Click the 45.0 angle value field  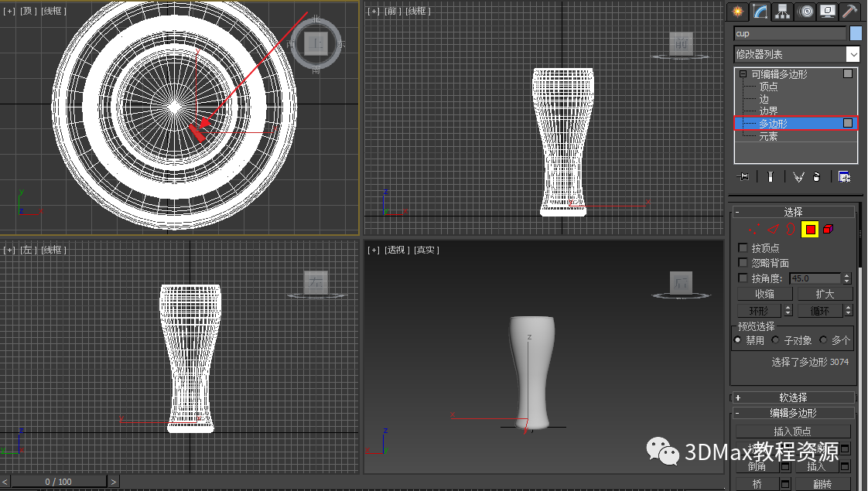tap(815, 278)
